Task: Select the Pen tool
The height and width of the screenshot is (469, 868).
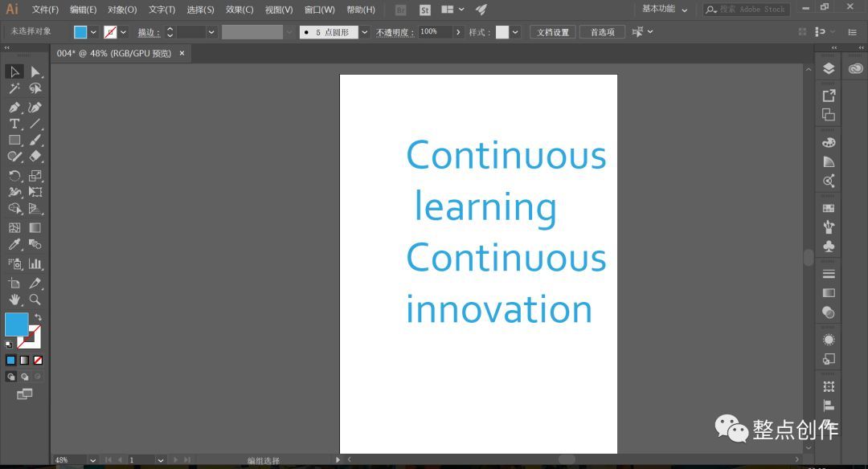Action: click(x=14, y=108)
